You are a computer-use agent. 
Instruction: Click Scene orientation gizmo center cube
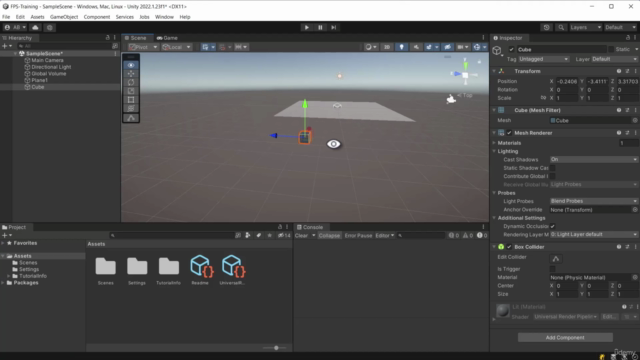[x=465, y=75]
